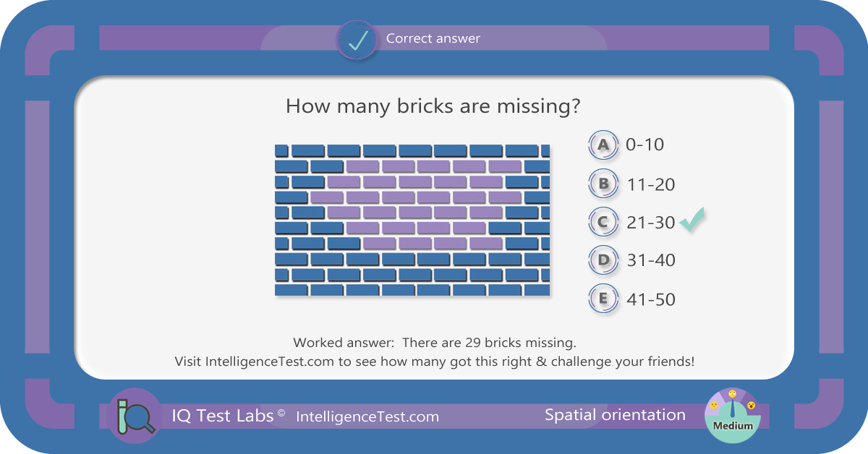Viewport: 868px width, 454px height.
Task: Select option D circle for 31-40
Action: coord(603,260)
